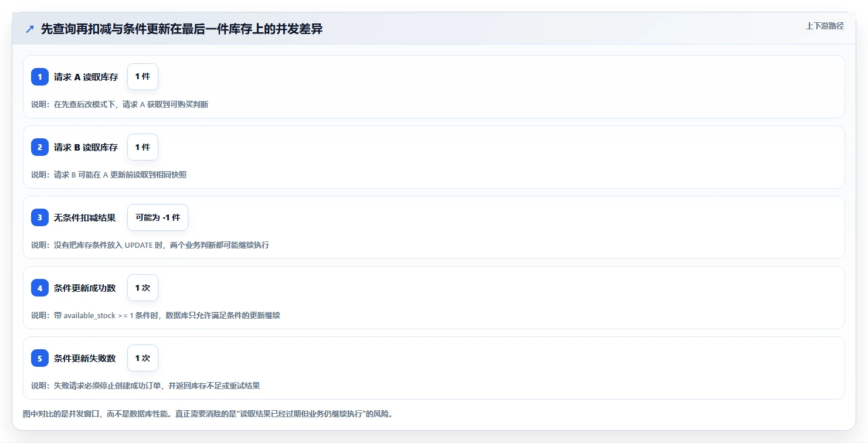
Task: Click the 条件更新成功数 label
Action: point(85,288)
